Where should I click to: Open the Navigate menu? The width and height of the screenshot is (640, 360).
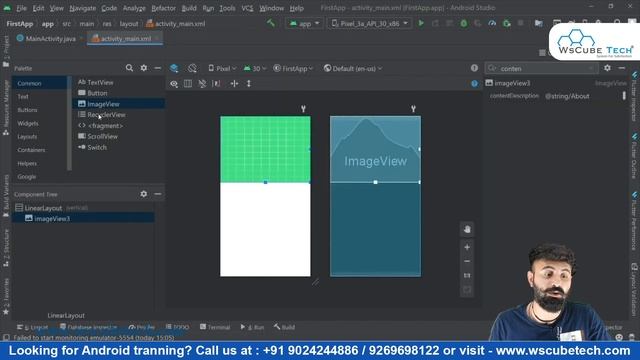(82, 8)
